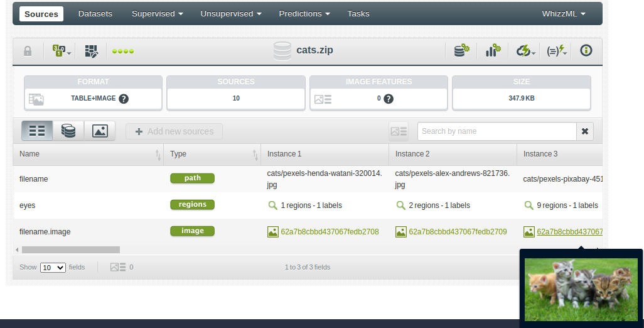Open the source info icon
This screenshot has width=644, height=328.
(586, 51)
